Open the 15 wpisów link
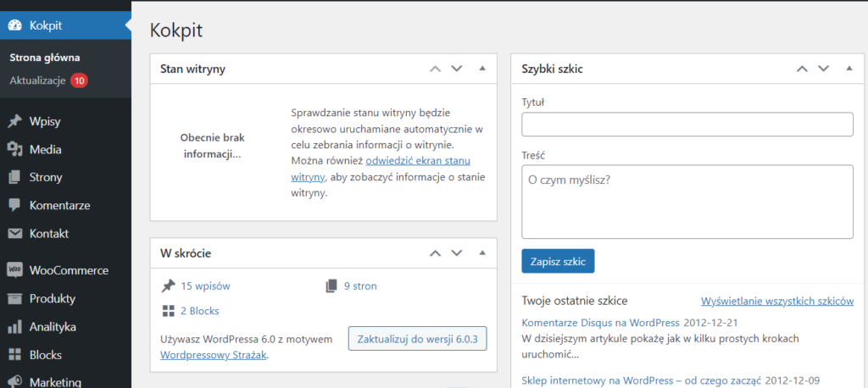Image resolution: width=868 pixels, height=388 pixels. [205, 286]
